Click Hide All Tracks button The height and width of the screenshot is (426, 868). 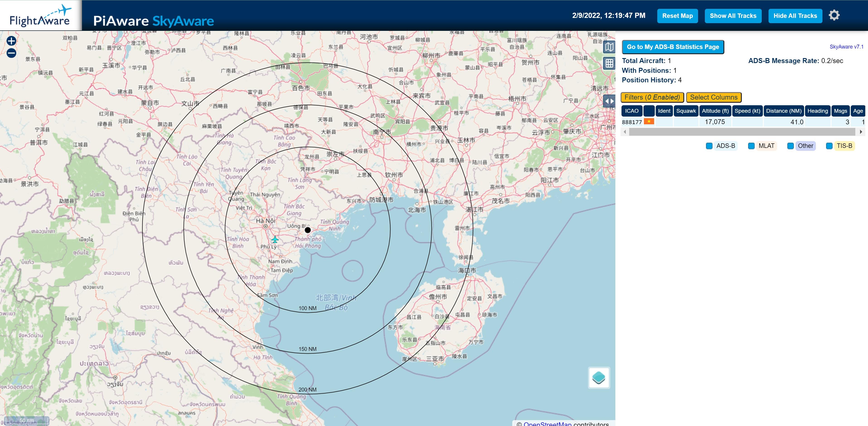[795, 16]
